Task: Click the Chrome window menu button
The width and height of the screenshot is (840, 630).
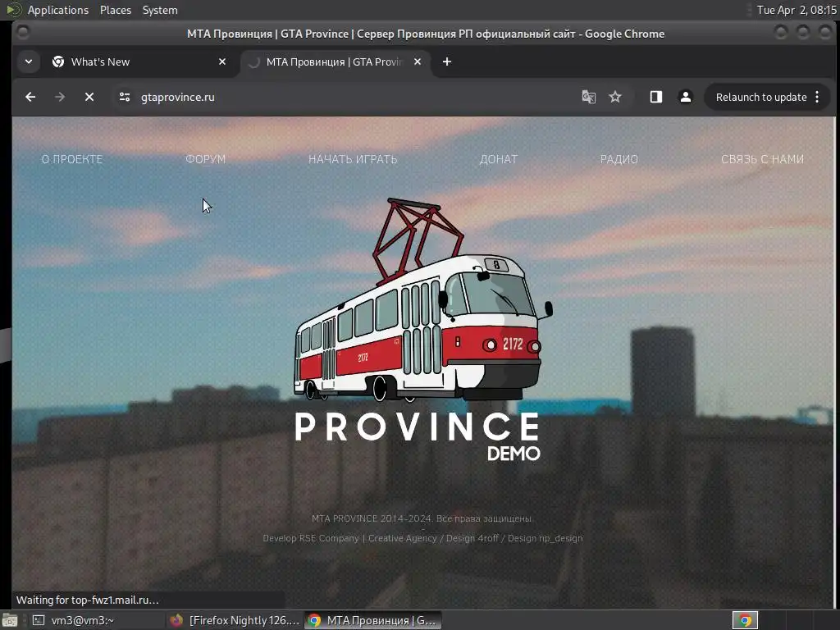Action: pyautogui.click(x=22, y=33)
